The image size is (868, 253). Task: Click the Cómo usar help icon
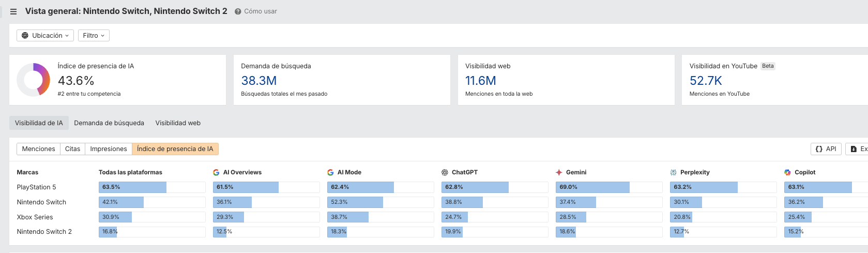(x=238, y=11)
